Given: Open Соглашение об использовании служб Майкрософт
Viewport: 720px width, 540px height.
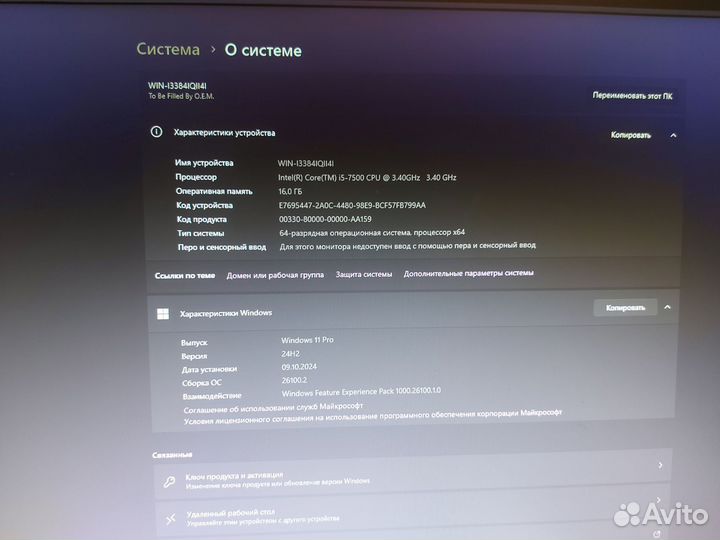Looking at the screenshot, I should [273, 408].
